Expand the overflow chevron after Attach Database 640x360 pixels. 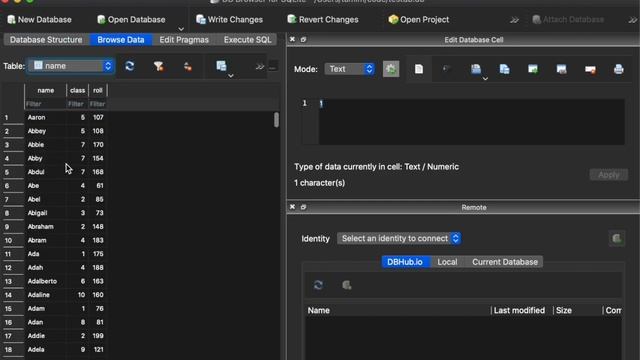coord(632,20)
